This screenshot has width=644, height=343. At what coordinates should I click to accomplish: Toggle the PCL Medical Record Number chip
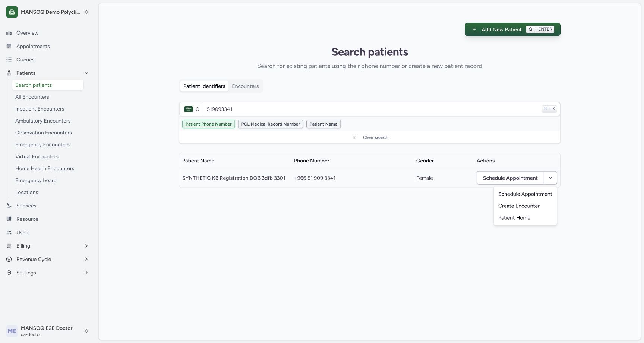coord(271,124)
